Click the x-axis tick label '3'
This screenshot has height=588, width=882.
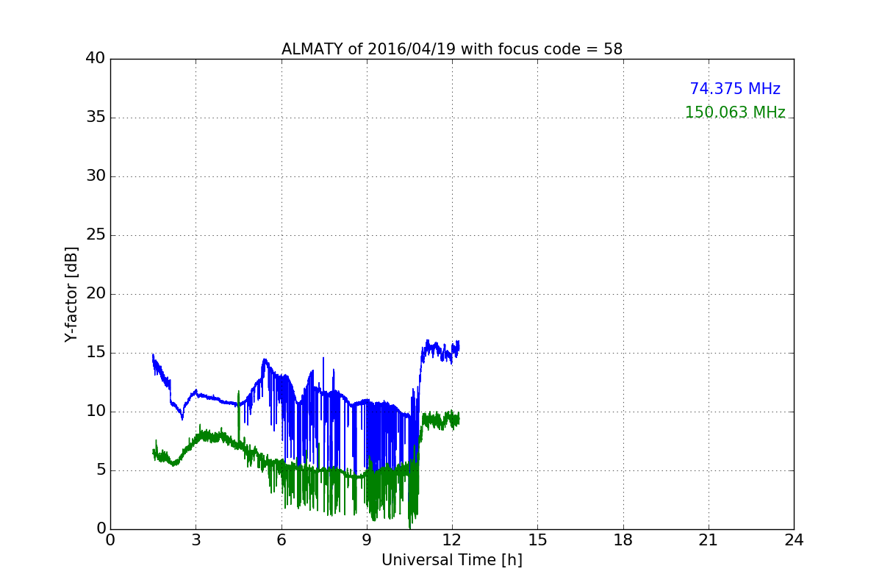[196, 539]
